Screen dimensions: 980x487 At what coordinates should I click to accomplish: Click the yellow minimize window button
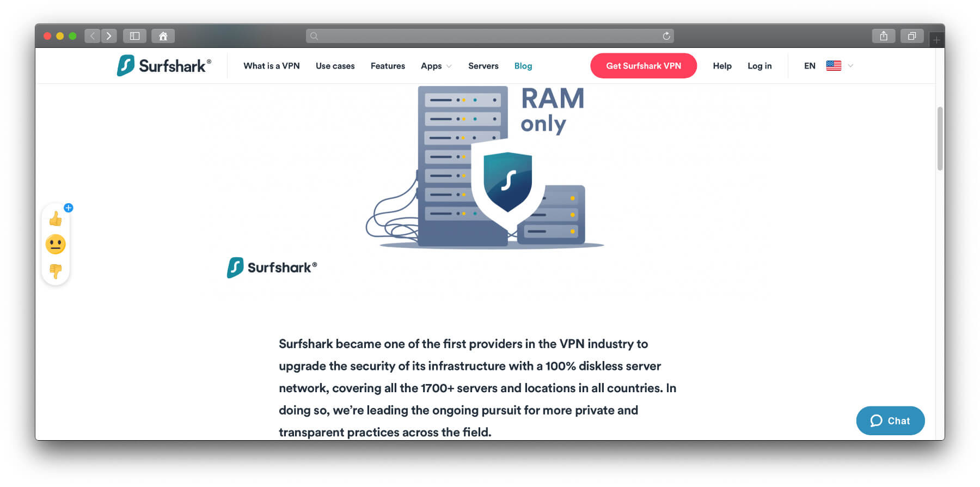pos(60,36)
